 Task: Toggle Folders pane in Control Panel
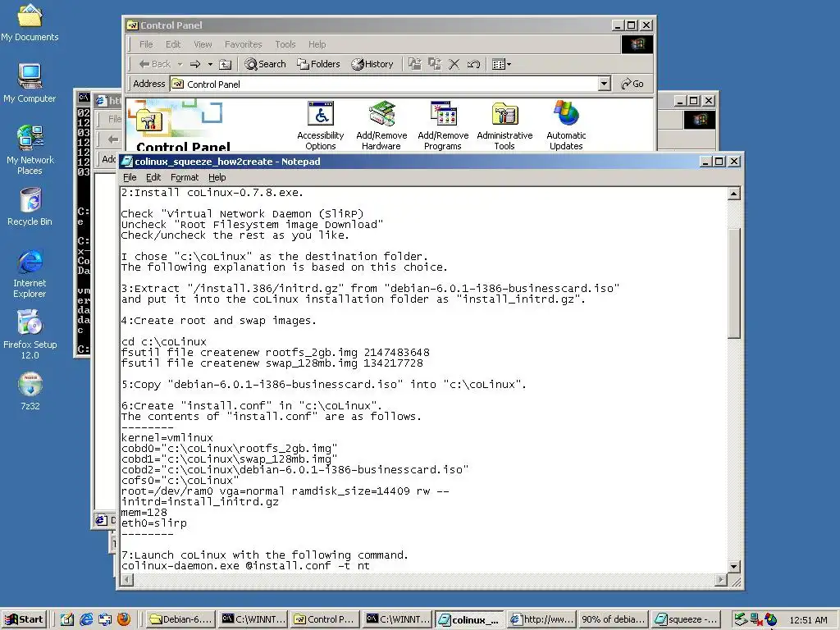(x=319, y=64)
